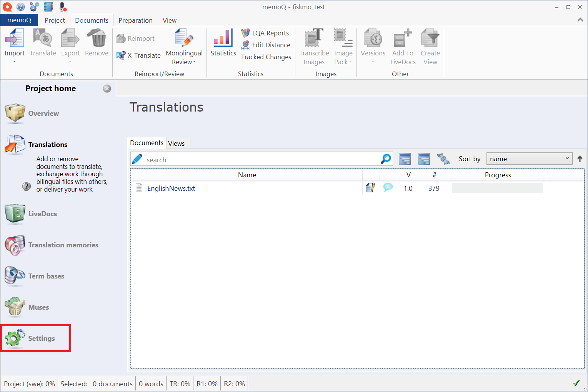
Task: Open the memoQ application menu tab
Action: [x=19, y=20]
